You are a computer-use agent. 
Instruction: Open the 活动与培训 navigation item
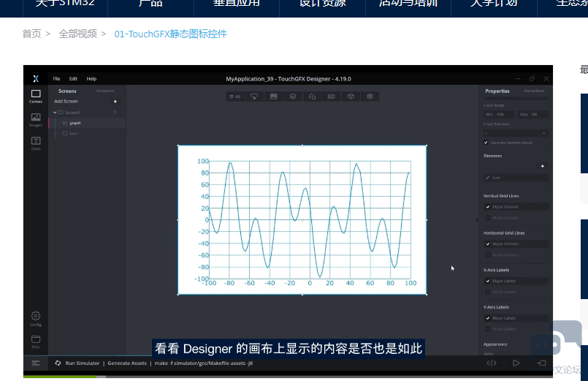click(408, 4)
